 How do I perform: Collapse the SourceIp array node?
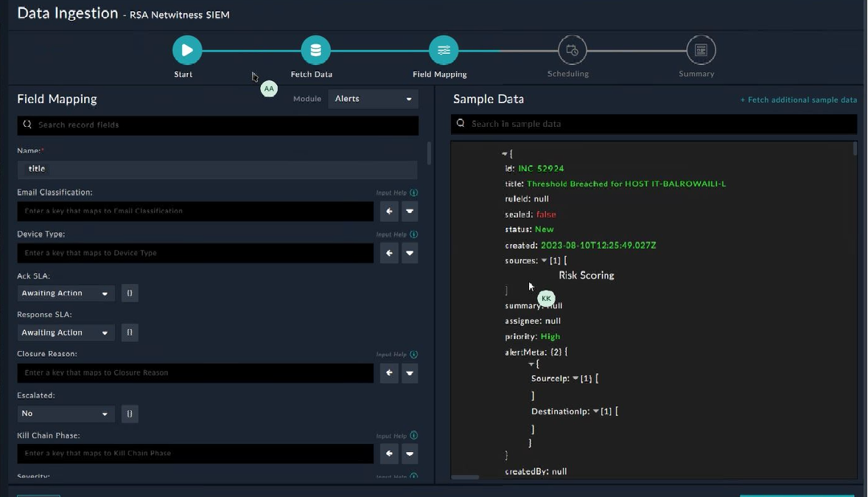click(x=575, y=379)
